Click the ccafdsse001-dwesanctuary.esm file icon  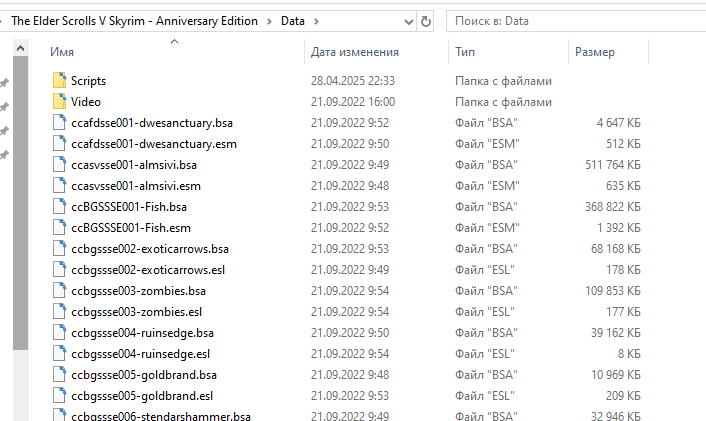coord(59,144)
